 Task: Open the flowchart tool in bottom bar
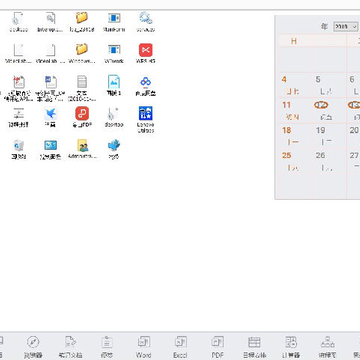(328, 342)
